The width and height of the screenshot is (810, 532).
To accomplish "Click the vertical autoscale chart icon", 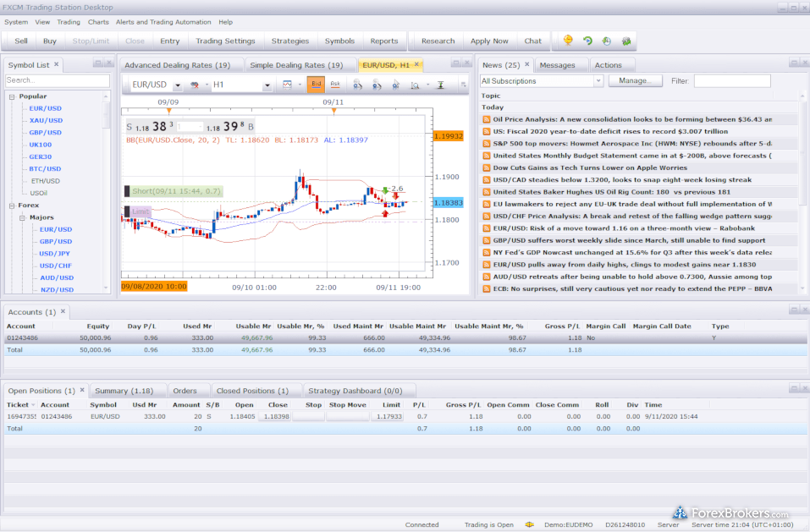I will [x=441, y=85].
